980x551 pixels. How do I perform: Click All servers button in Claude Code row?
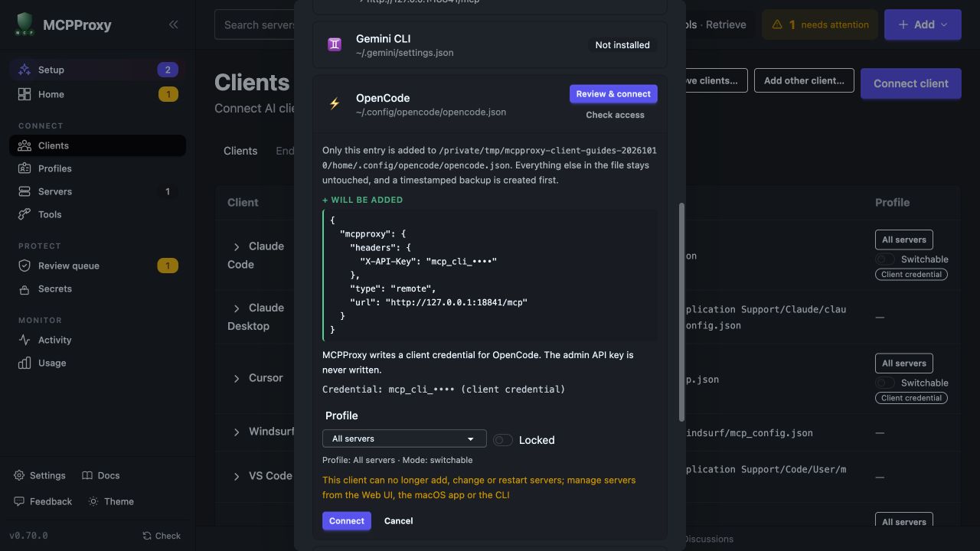pyautogui.click(x=904, y=240)
